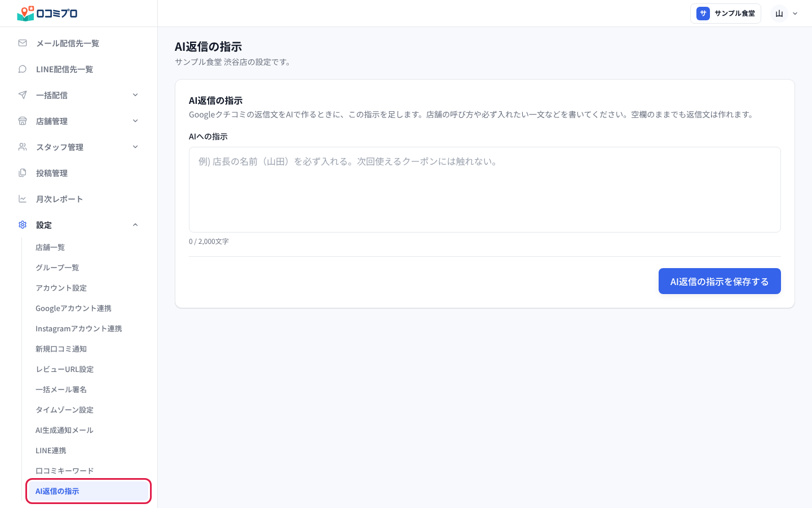Expand the スタッフ管理 chevron
The height and width of the screenshot is (508, 812).
[135, 147]
